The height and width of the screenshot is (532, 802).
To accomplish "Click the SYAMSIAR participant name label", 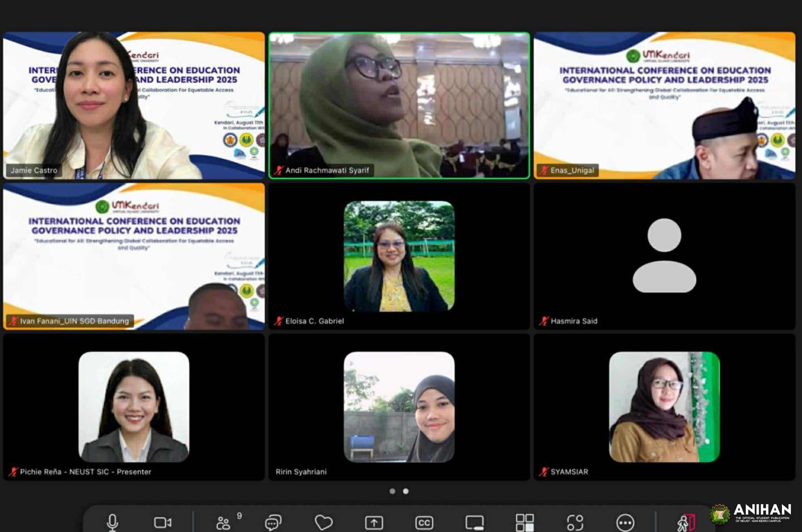I will coord(569,471).
